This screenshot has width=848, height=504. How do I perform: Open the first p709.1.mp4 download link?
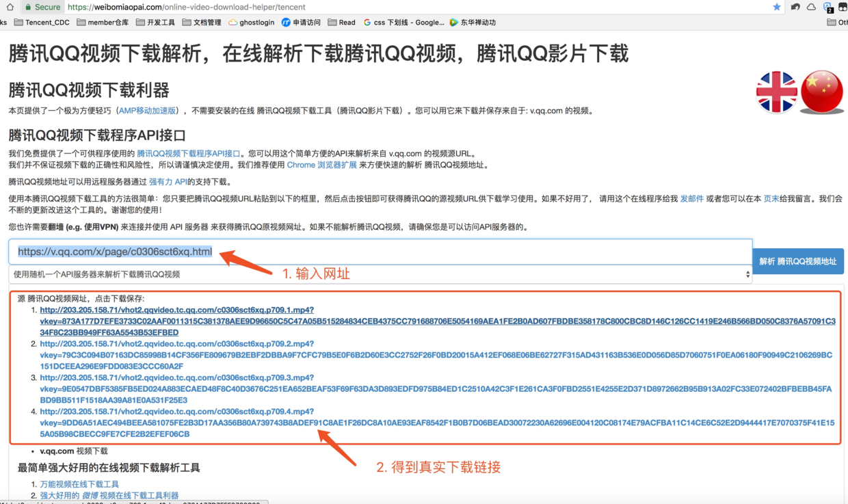pos(176,310)
